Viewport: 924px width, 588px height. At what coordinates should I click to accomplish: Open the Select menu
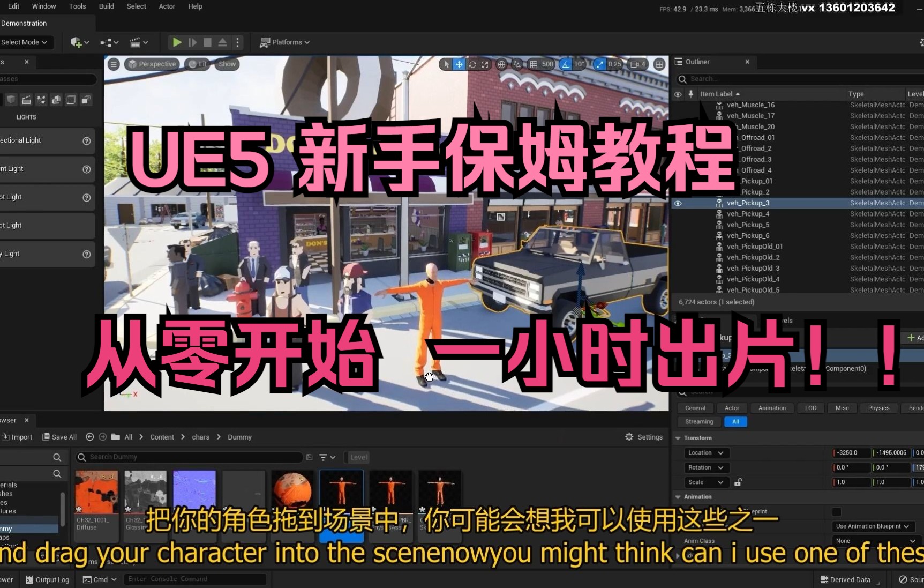[x=137, y=6]
